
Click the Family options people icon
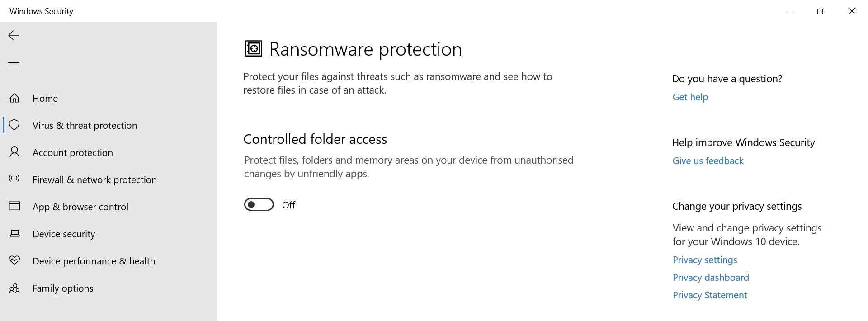[14, 288]
